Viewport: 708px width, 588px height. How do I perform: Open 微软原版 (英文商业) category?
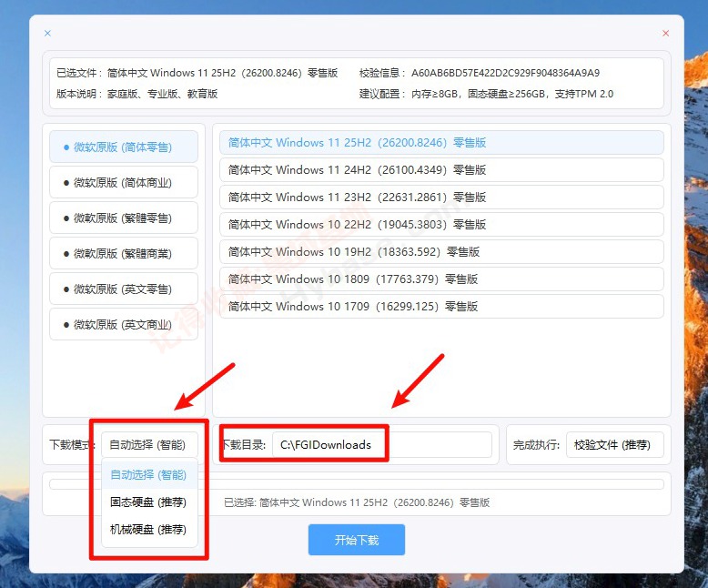(x=124, y=324)
